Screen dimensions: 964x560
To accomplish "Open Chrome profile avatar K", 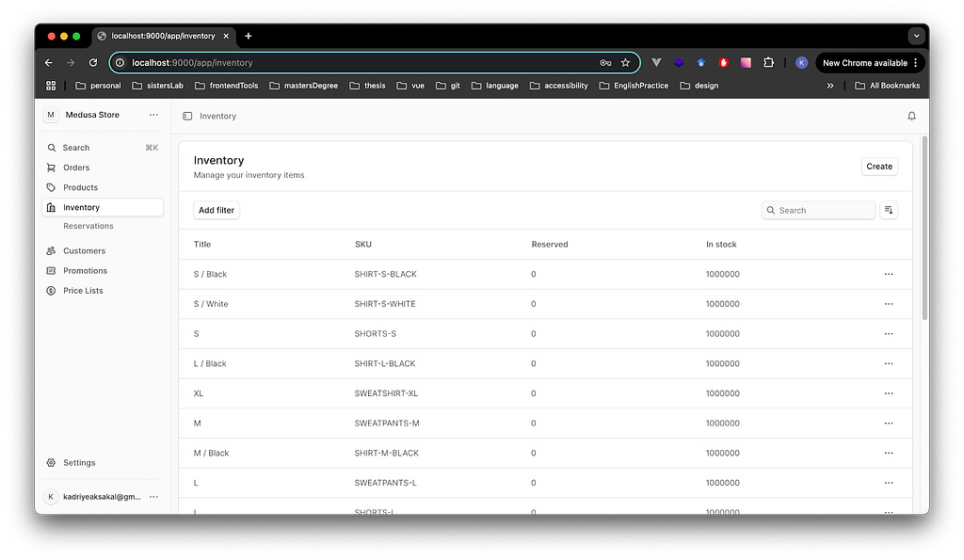I will point(801,63).
